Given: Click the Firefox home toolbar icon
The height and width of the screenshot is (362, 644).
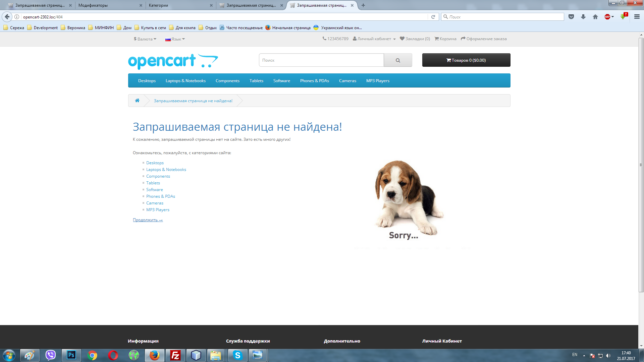Looking at the screenshot, I should [595, 17].
